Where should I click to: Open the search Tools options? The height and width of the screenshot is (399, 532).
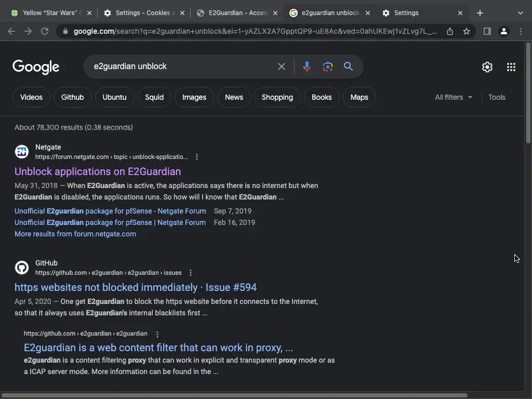tap(497, 97)
